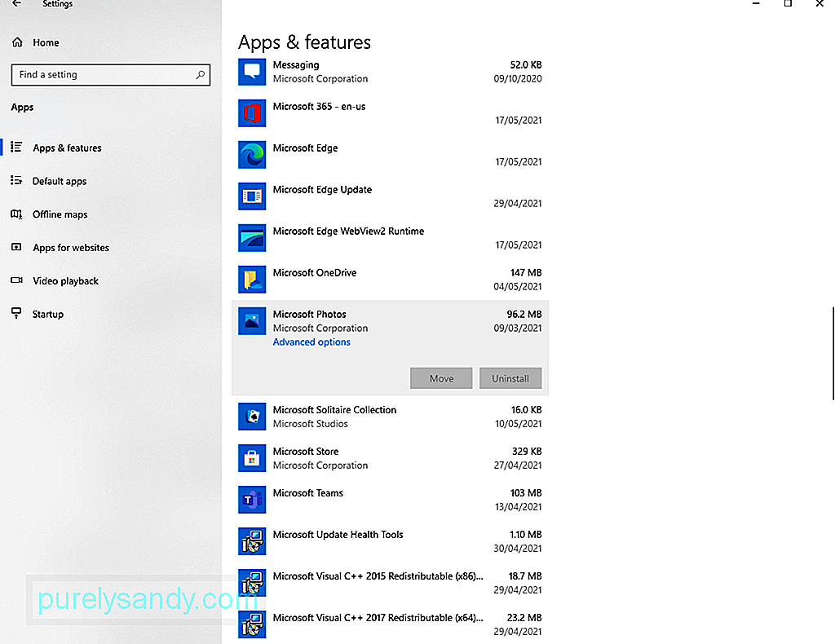Click the Microsoft Photos title text
835x644 pixels.
[x=309, y=314]
